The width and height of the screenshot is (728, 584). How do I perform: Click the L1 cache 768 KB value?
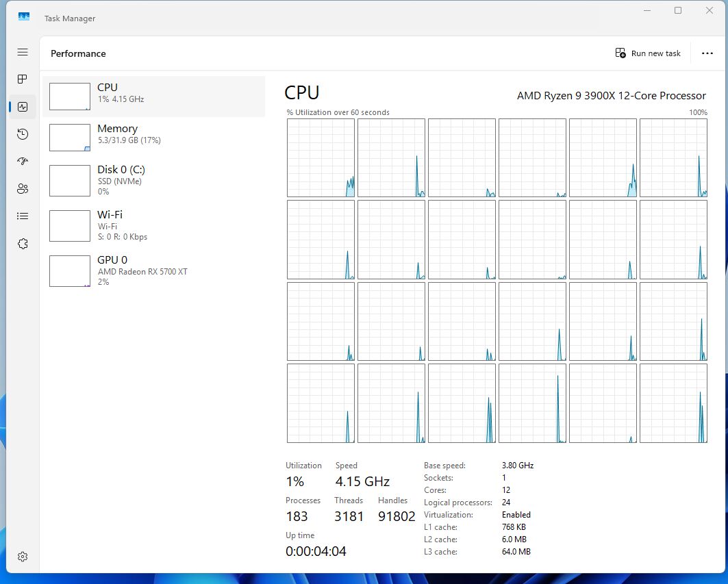514,527
